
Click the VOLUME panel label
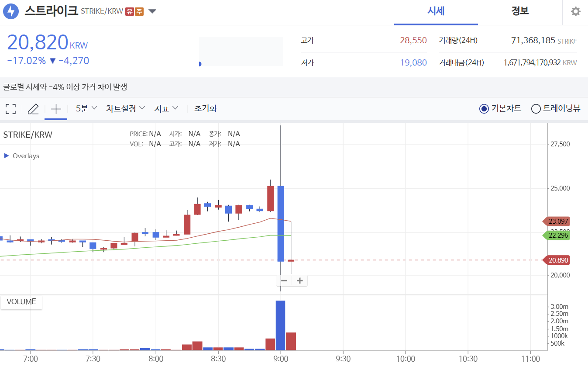pyautogui.click(x=21, y=302)
